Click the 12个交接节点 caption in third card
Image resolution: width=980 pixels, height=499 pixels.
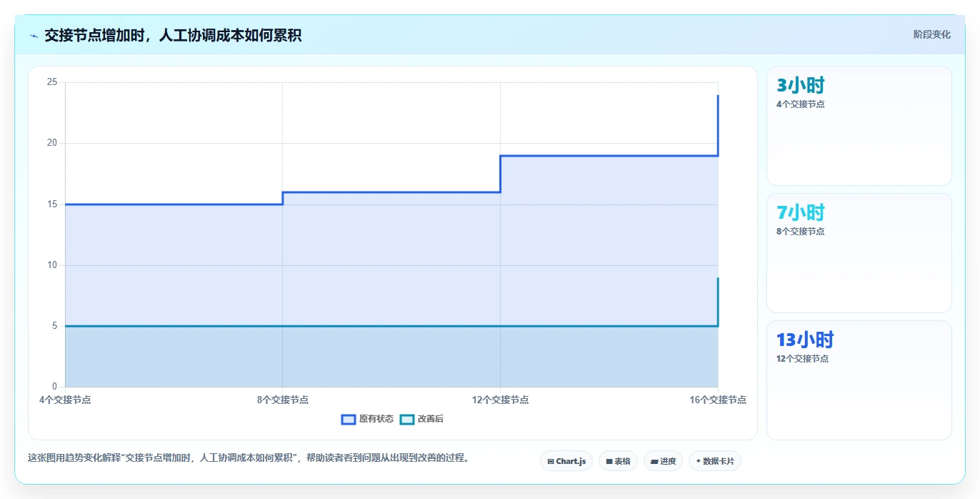[803, 359]
